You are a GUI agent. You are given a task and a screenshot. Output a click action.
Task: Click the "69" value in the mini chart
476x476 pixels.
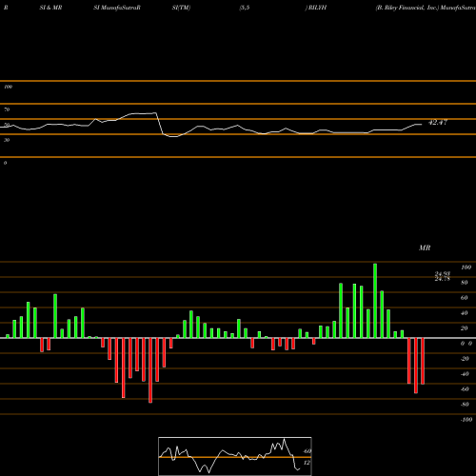[x=307, y=451]
